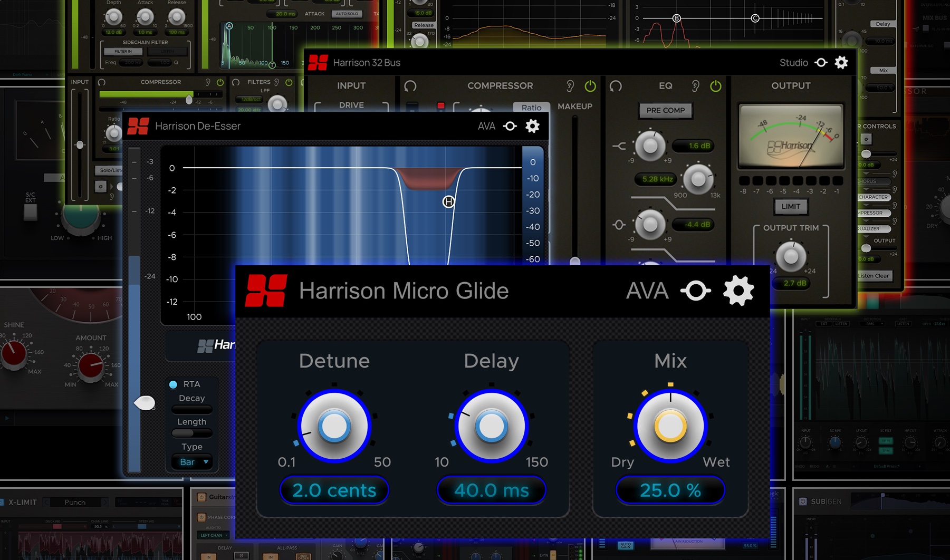Open X-LIMIT Punch preset name field
Image resolution: width=950 pixels, height=560 pixels.
coord(75,502)
